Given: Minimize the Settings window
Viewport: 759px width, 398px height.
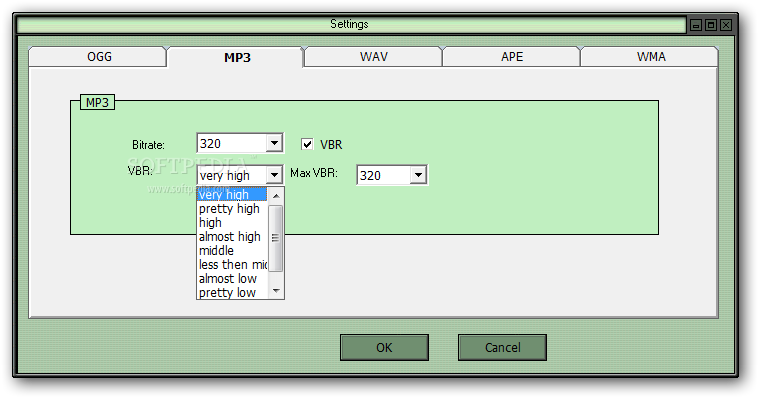Looking at the screenshot, I should point(696,25).
